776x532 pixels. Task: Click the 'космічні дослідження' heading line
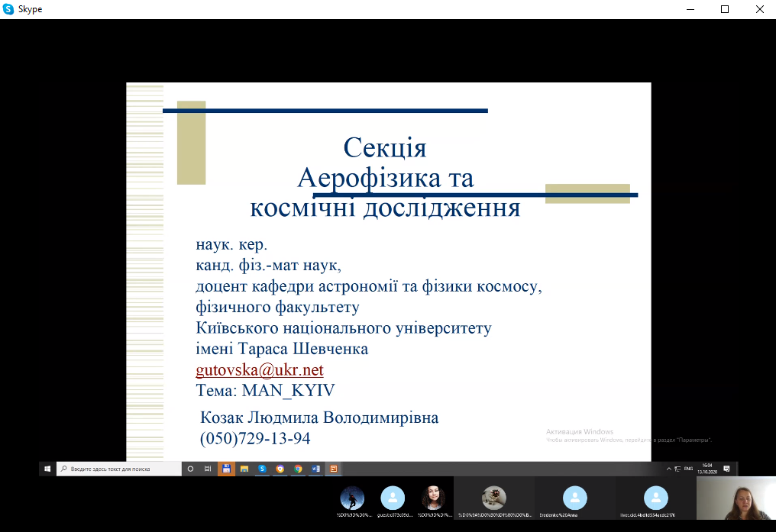[x=385, y=208]
